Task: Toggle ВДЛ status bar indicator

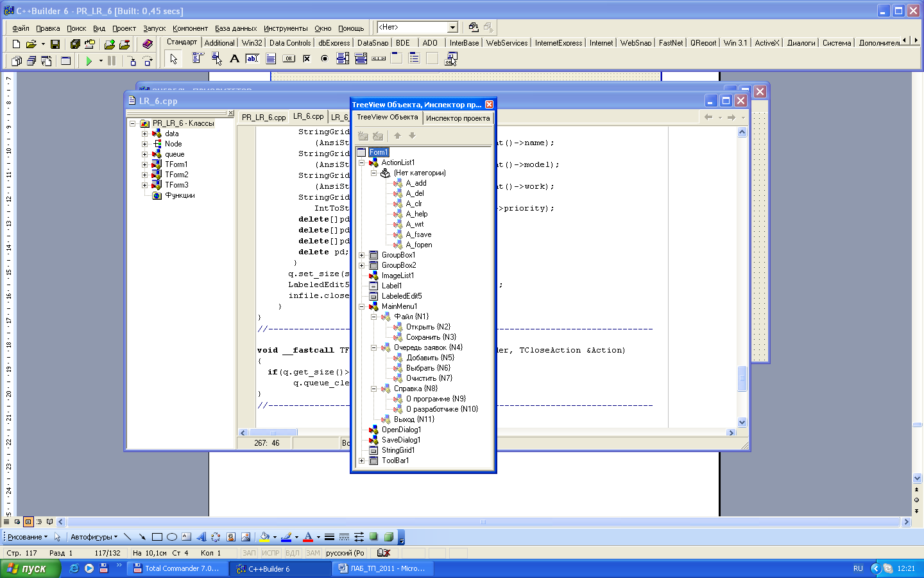Action: [x=293, y=553]
